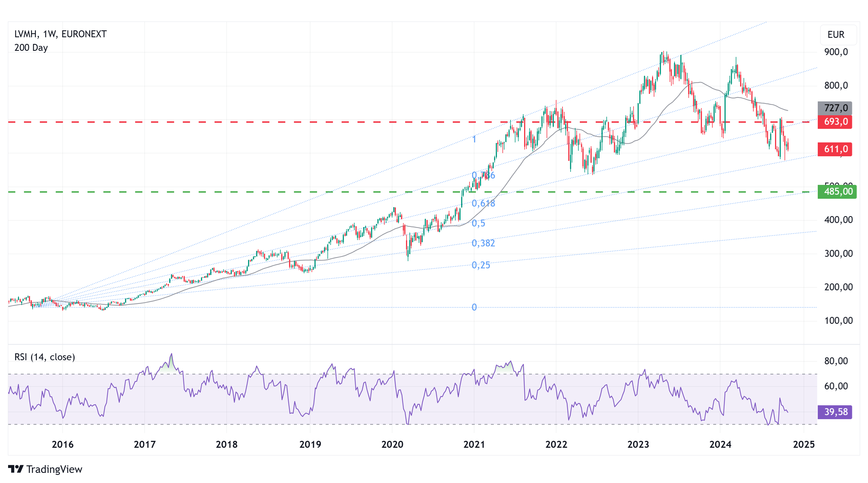Select the 200 Day moving average label
Image resolution: width=868 pixels, height=483 pixels.
click(31, 48)
